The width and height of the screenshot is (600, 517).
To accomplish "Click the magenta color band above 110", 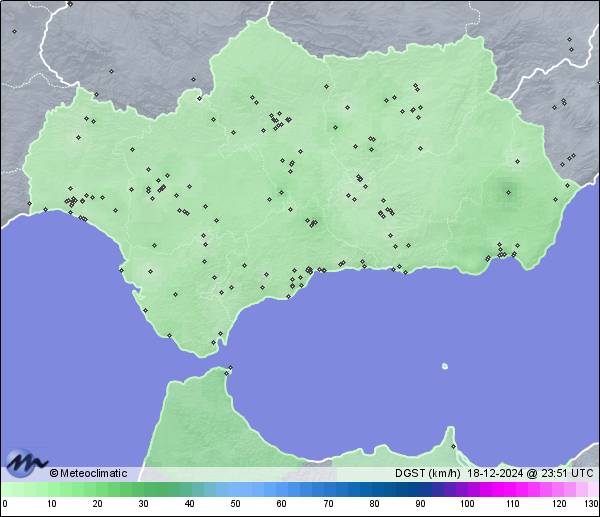I will tap(512, 489).
